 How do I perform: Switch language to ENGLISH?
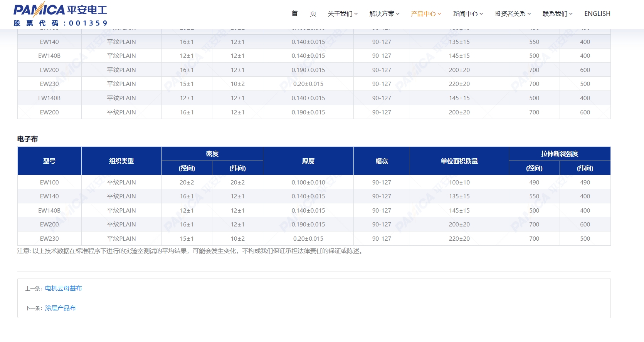click(x=597, y=13)
